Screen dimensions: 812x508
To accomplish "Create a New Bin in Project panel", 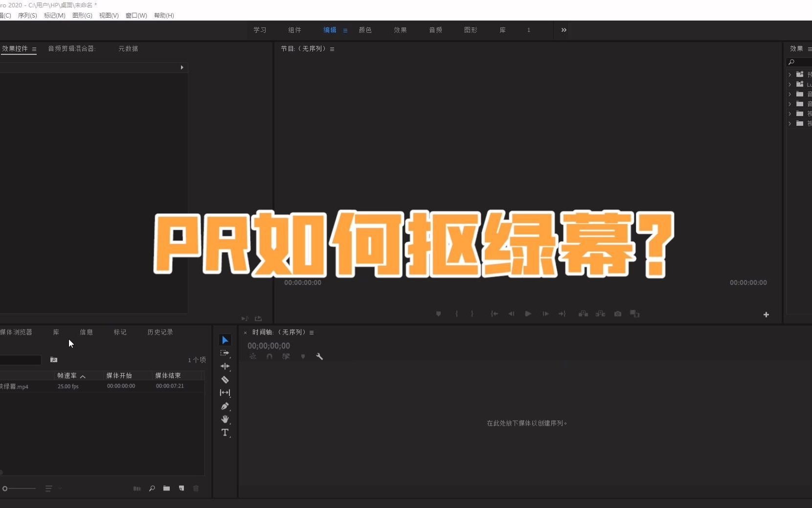I will click(167, 488).
